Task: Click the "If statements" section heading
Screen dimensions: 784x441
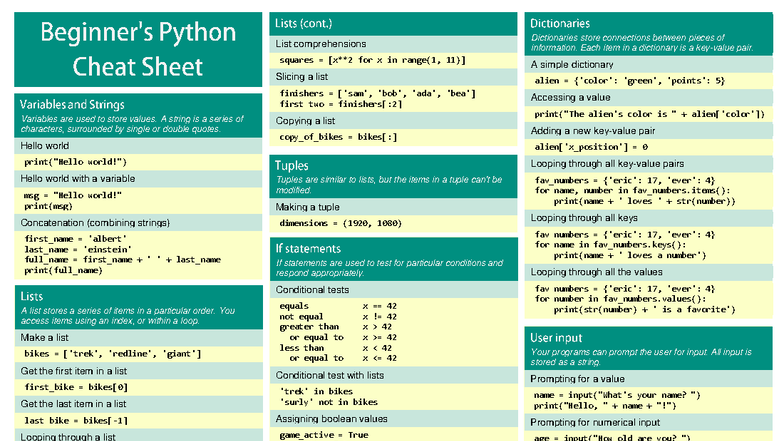Action: (308, 248)
